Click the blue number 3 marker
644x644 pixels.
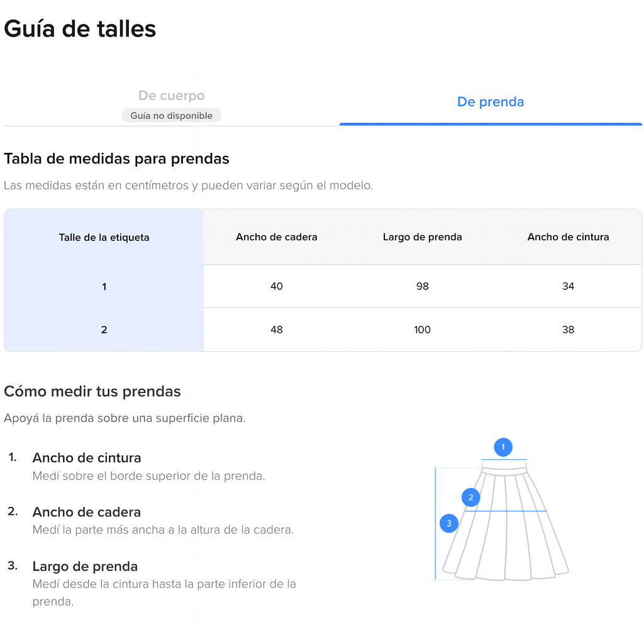pyautogui.click(x=448, y=523)
